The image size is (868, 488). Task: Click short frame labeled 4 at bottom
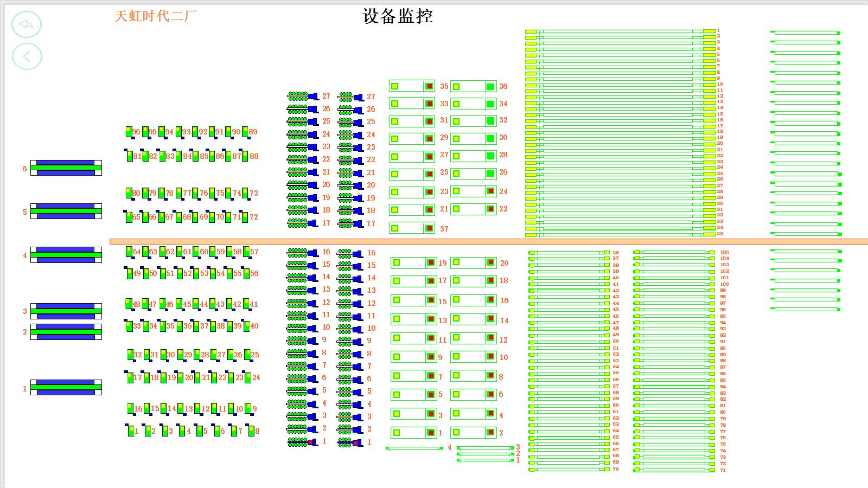click(x=415, y=448)
